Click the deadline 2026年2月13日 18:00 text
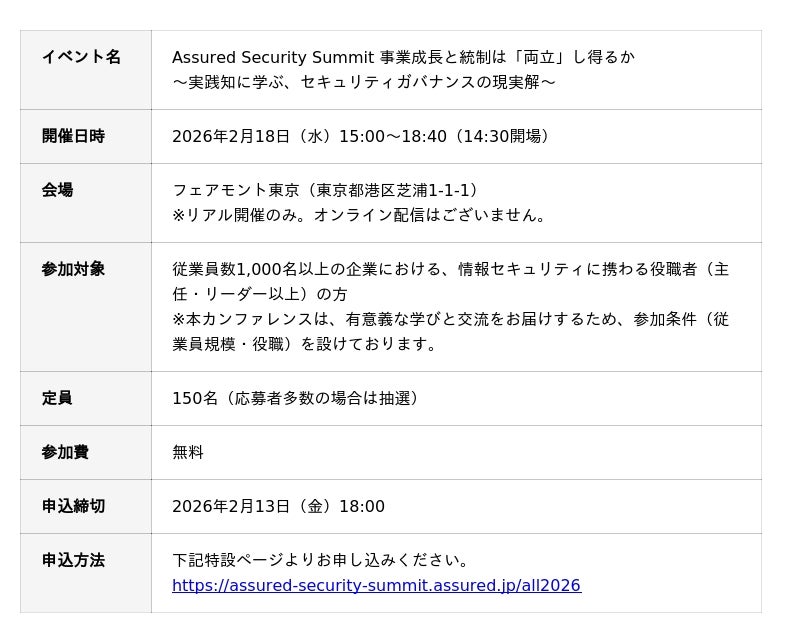This screenshot has height=643, width=800. click(278, 506)
